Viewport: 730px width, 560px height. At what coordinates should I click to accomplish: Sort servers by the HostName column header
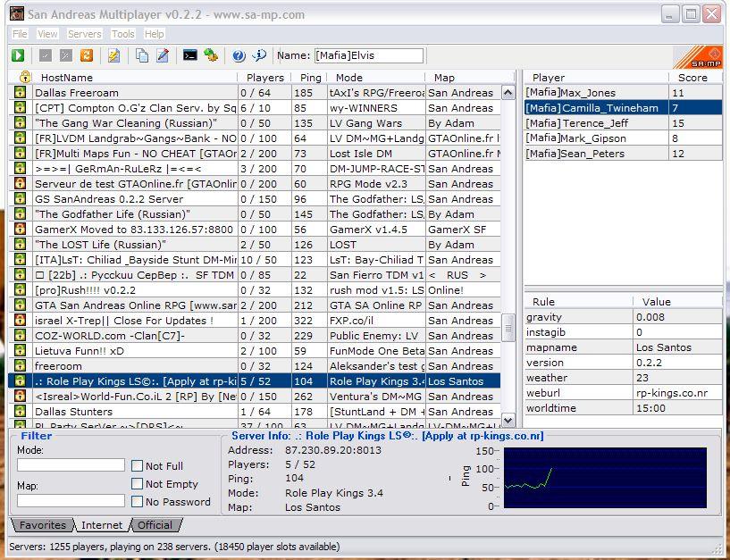[x=135, y=78]
